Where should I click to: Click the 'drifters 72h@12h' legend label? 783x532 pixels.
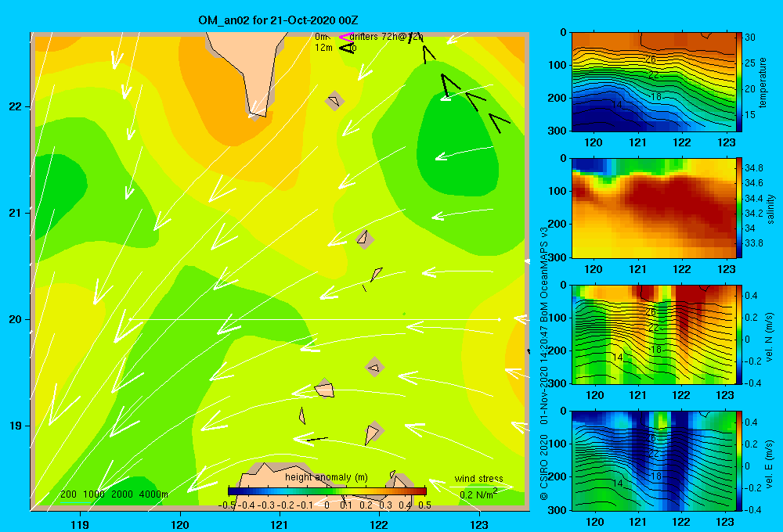[386, 37]
